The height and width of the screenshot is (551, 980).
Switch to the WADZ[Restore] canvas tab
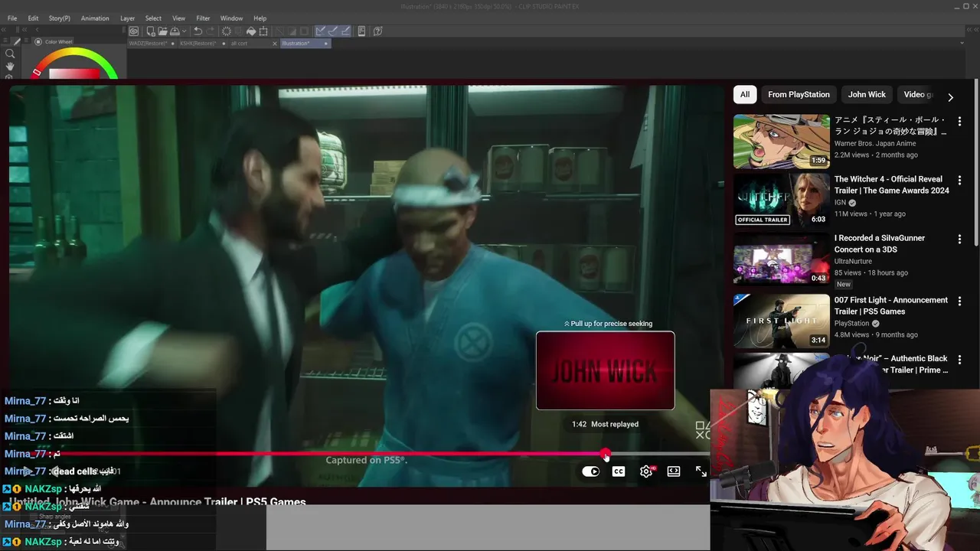click(152, 44)
